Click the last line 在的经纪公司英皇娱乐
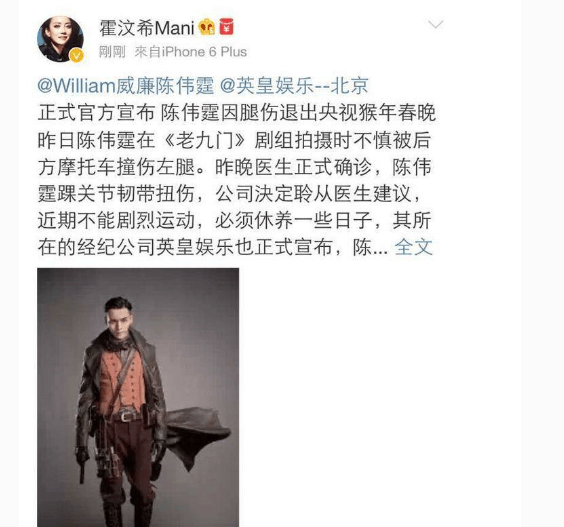Viewport: 564px width, 527px height. click(213, 247)
